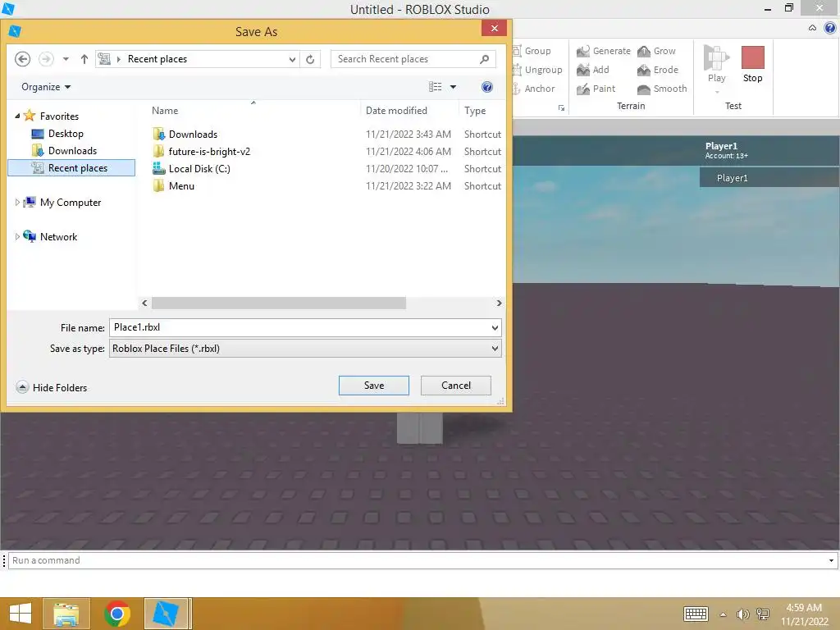Go back in the Save As dialog

click(x=22, y=59)
